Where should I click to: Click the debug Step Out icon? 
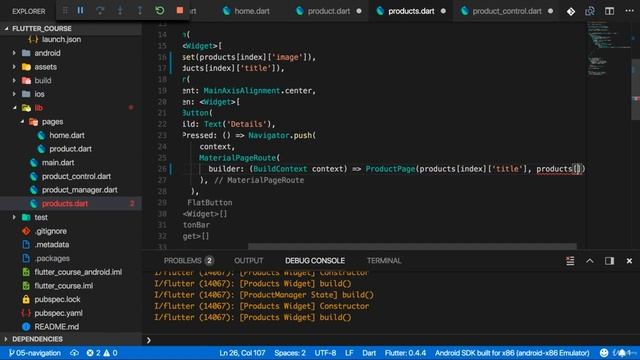tap(140, 11)
